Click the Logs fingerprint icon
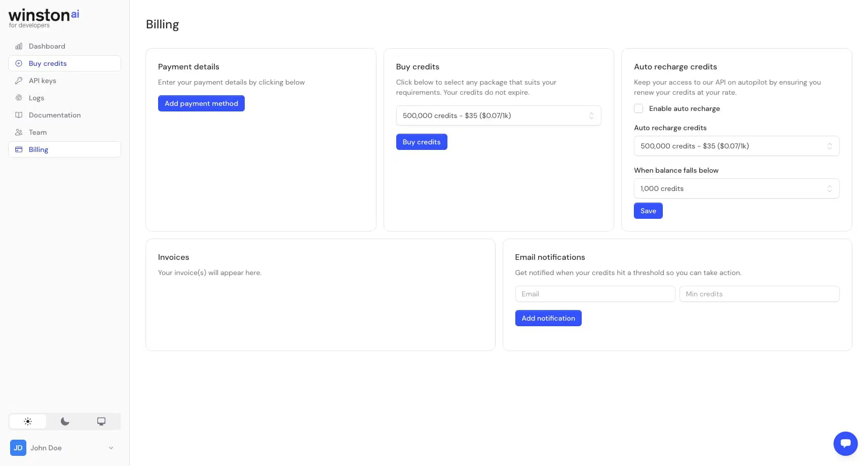 click(x=19, y=98)
